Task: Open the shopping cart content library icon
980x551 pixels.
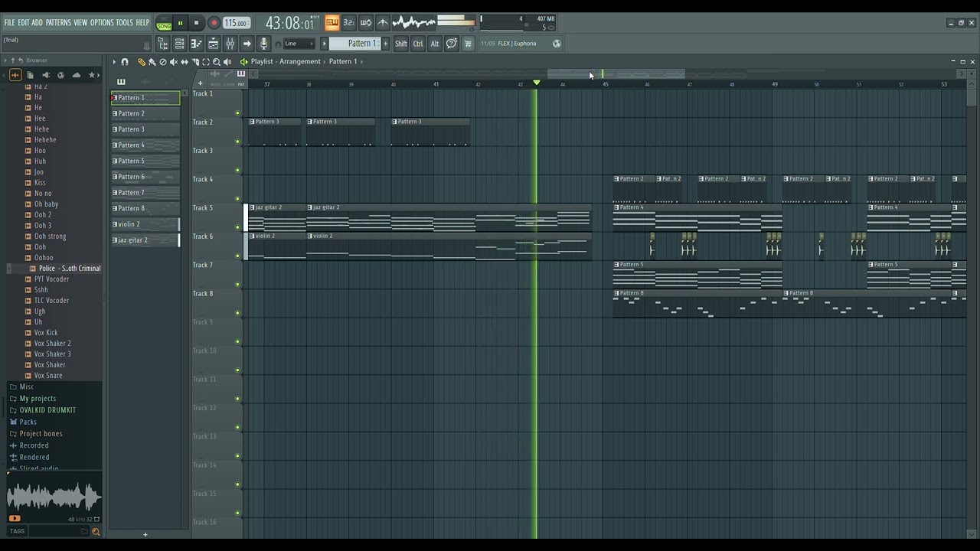Action: tap(468, 44)
